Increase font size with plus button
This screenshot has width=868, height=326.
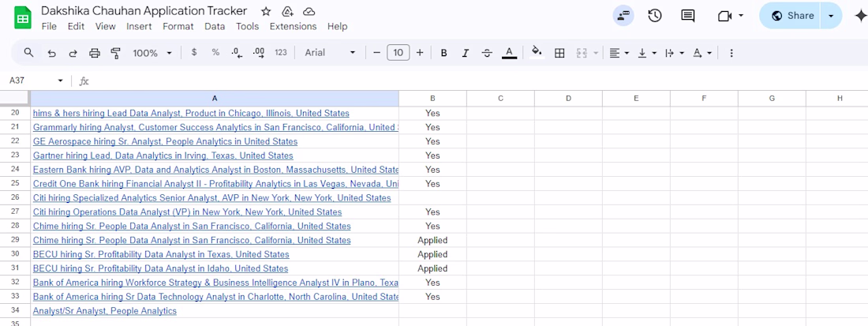(x=420, y=53)
